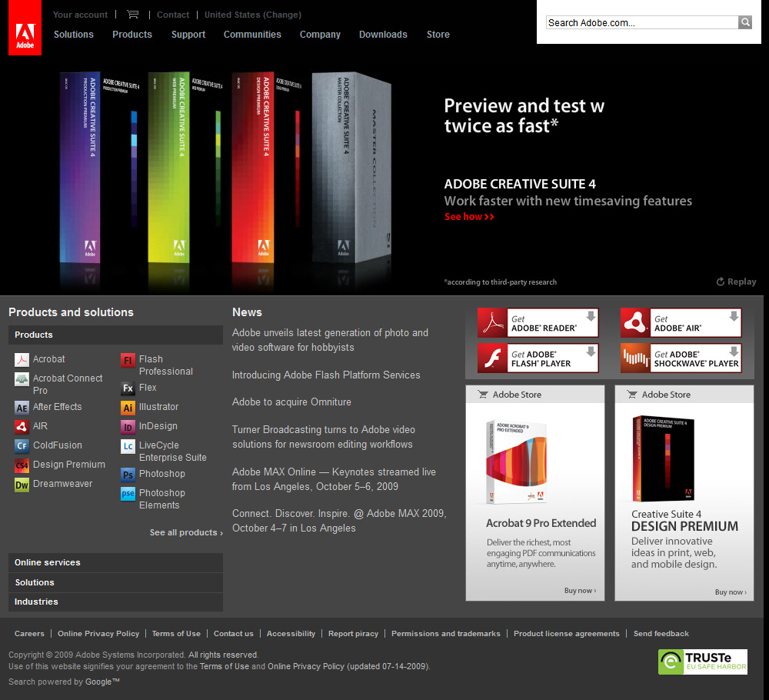Open Adobe to acquire Omniture news
This screenshot has height=700, width=769.
coord(291,402)
